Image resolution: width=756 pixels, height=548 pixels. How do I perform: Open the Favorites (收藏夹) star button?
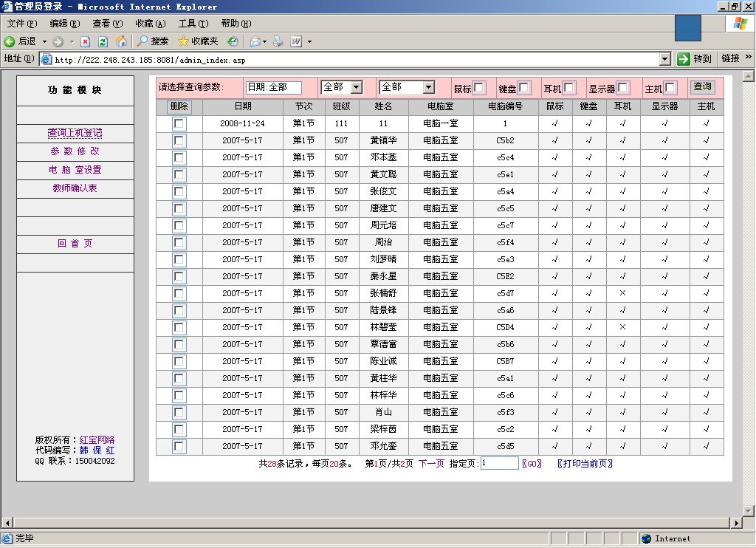tap(198, 41)
